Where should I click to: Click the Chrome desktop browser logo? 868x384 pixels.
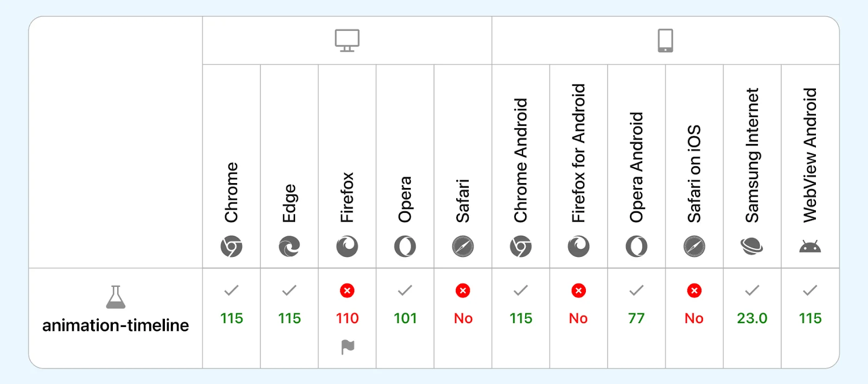(x=232, y=247)
